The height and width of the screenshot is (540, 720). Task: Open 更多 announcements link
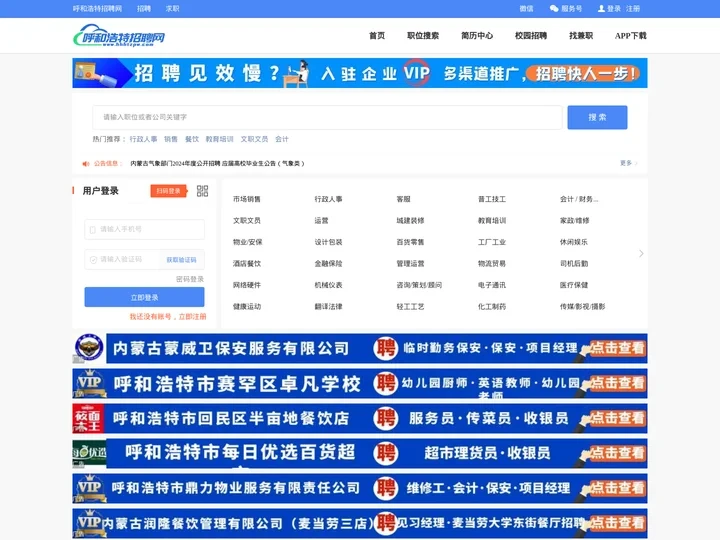tap(628, 163)
